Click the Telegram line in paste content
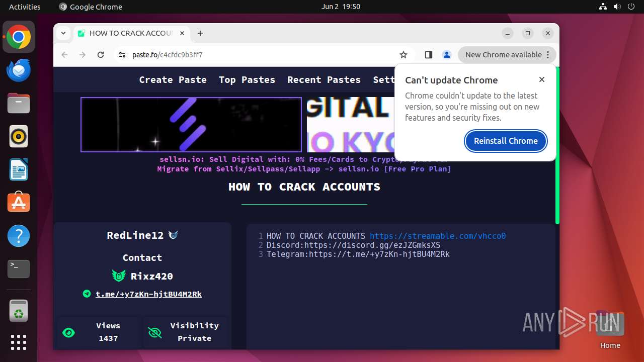The height and width of the screenshot is (362, 644). (358, 254)
